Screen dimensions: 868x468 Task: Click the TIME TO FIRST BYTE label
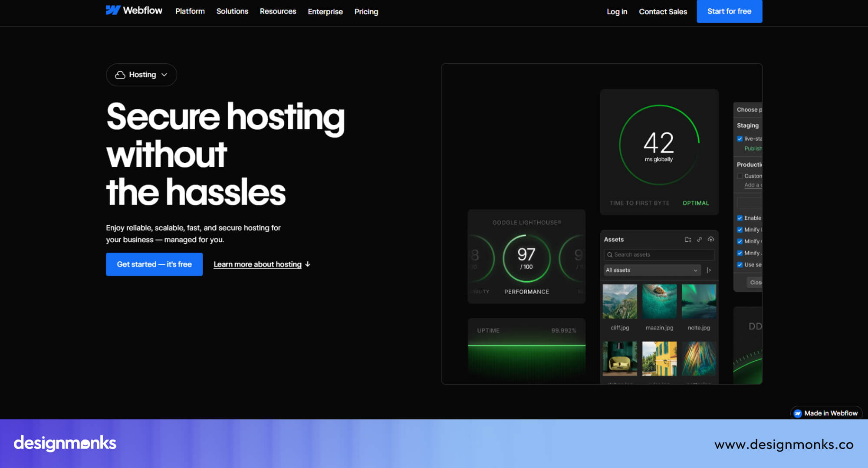pyautogui.click(x=639, y=203)
